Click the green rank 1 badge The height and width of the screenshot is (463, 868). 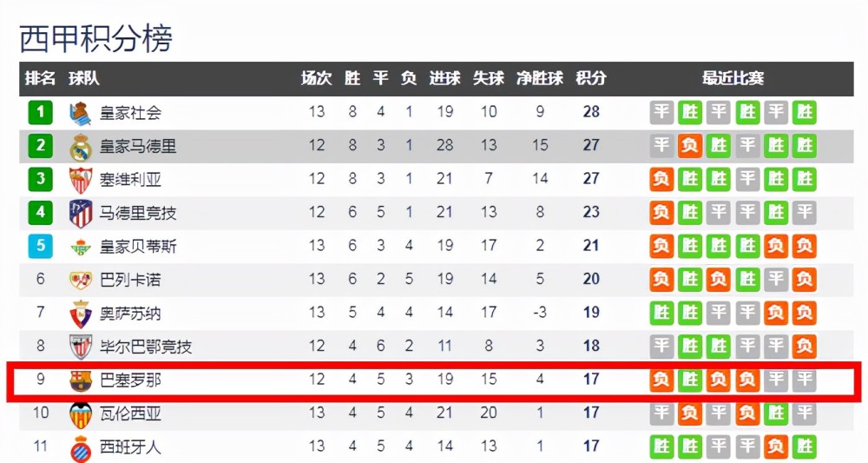41,112
